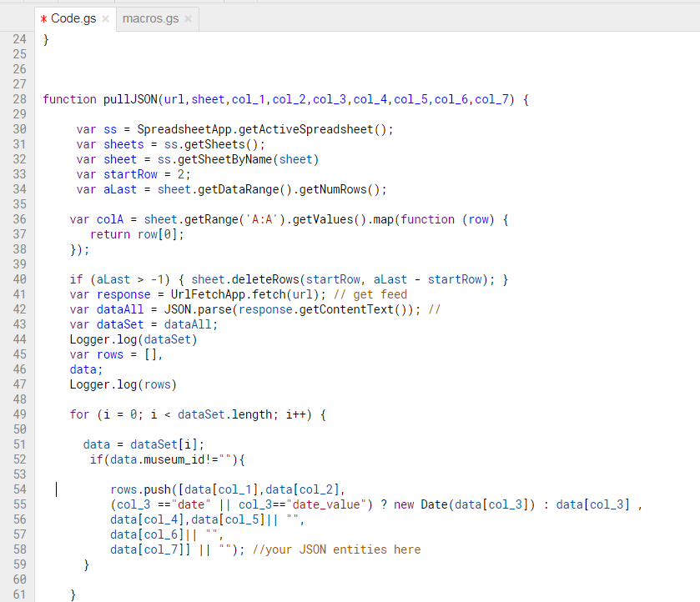
Task: Click rows.push on line 54
Action: click(140, 489)
